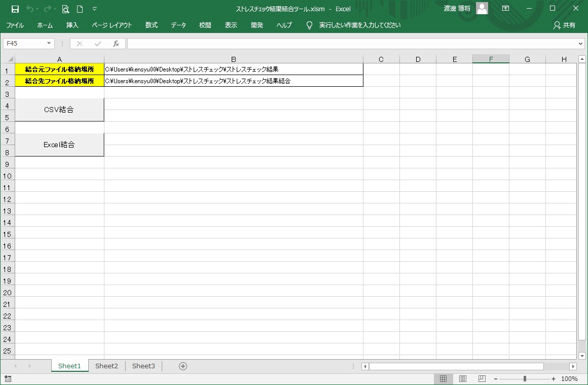Zoom out using the minus button
Image resolution: width=588 pixels, height=385 pixels.
[496, 379]
